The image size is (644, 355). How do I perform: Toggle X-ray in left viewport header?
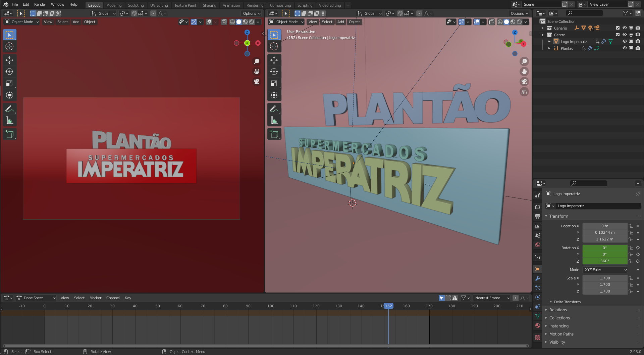pyautogui.click(x=224, y=22)
